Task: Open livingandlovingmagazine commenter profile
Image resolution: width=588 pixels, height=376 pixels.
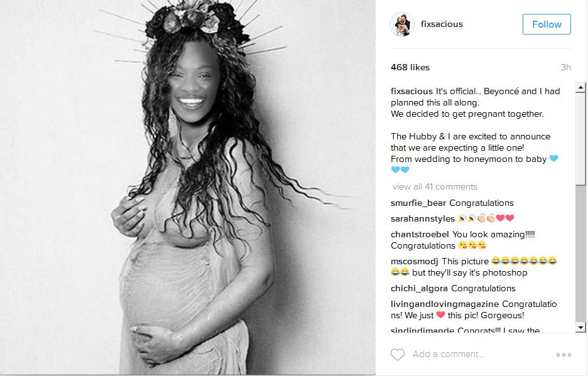Action: (x=445, y=304)
